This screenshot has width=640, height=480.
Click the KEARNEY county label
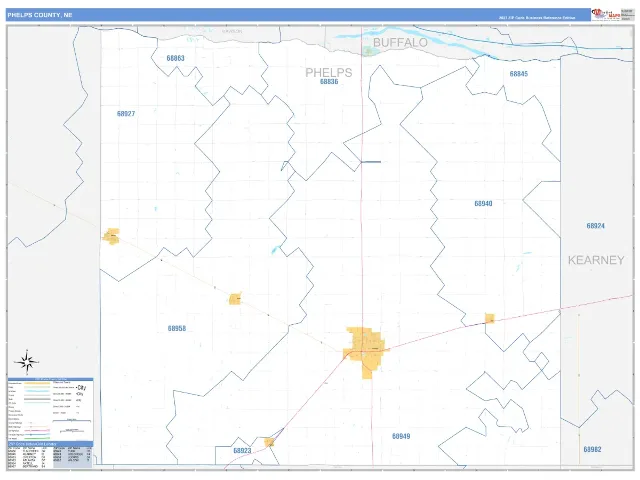tap(596, 260)
